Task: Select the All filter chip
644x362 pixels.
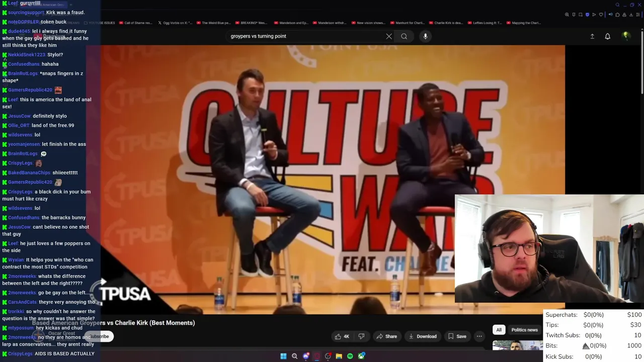Action: [x=499, y=330]
